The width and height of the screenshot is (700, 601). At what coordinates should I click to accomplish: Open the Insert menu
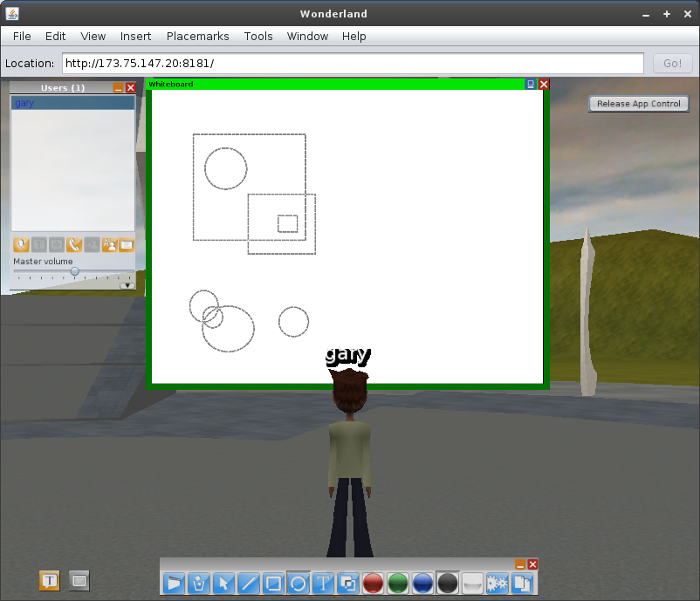[x=135, y=36]
